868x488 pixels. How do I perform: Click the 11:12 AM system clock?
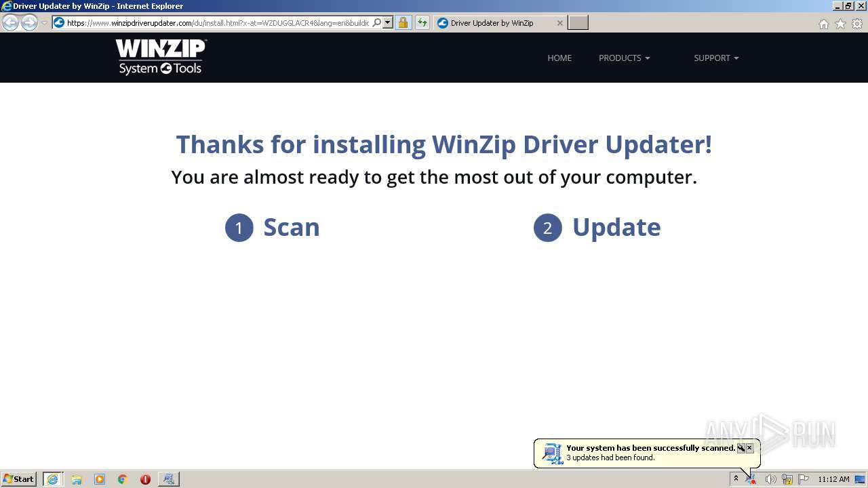(833, 479)
